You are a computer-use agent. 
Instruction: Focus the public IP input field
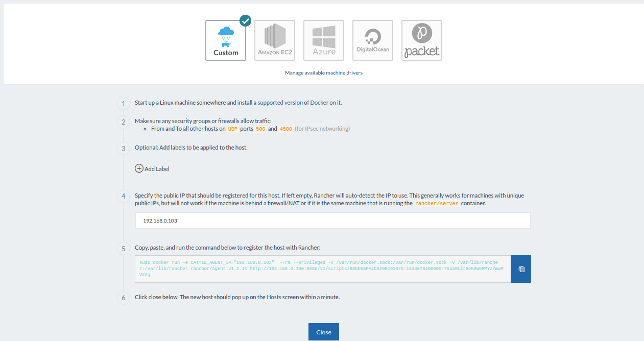tap(333, 221)
